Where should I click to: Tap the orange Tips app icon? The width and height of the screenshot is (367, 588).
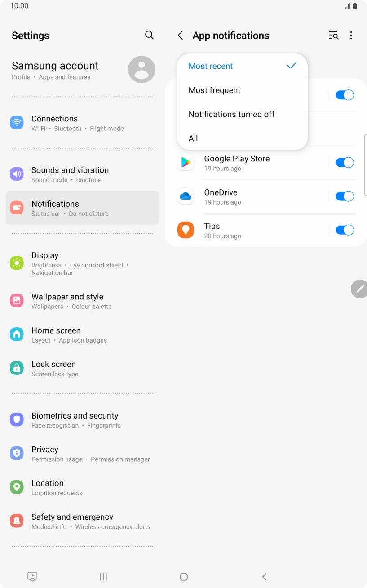tap(186, 230)
